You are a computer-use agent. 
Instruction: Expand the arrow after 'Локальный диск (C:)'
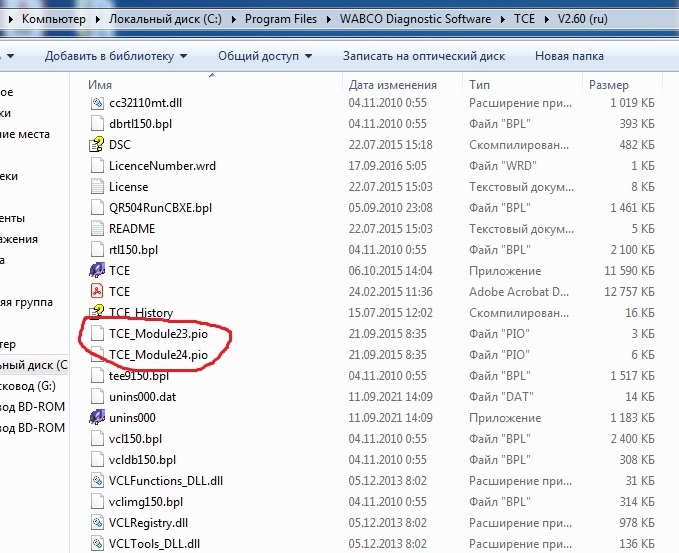pyautogui.click(x=234, y=19)
